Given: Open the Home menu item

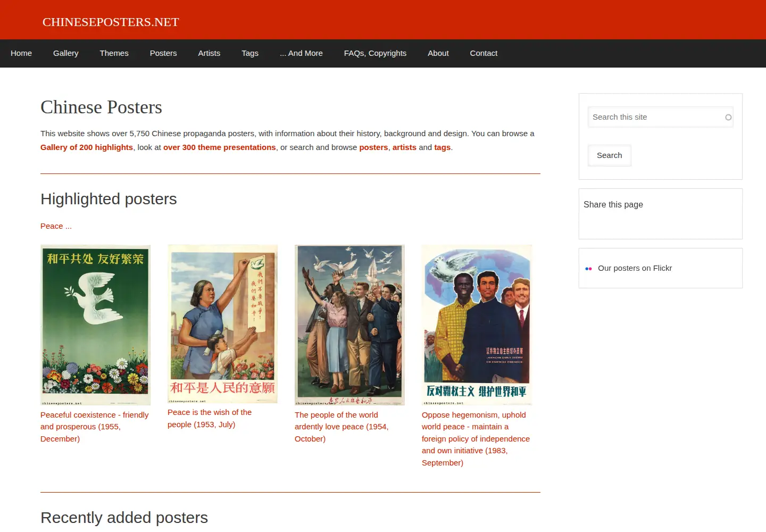Looking at the screenshot, I should click(21, 53).
